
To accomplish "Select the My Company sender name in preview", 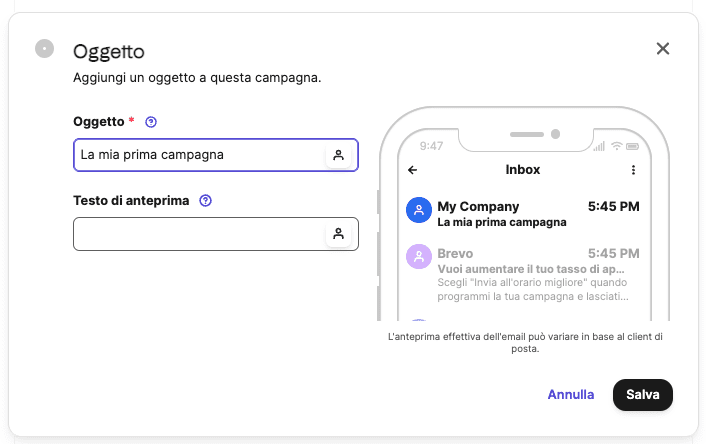I will 478,206.
